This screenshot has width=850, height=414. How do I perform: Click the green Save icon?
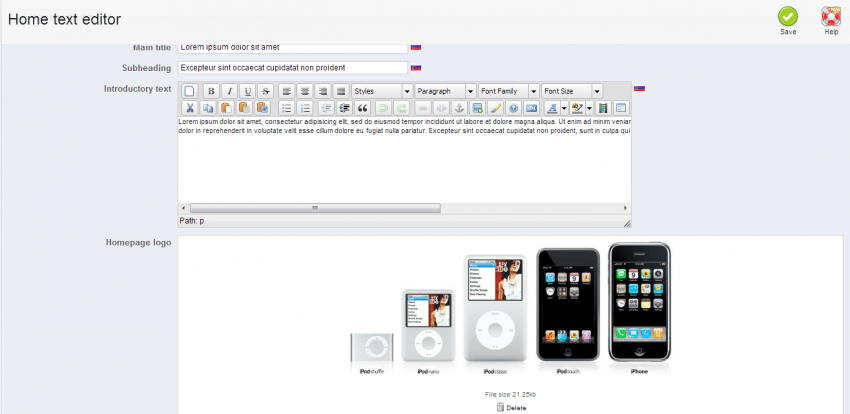(788, 16)
